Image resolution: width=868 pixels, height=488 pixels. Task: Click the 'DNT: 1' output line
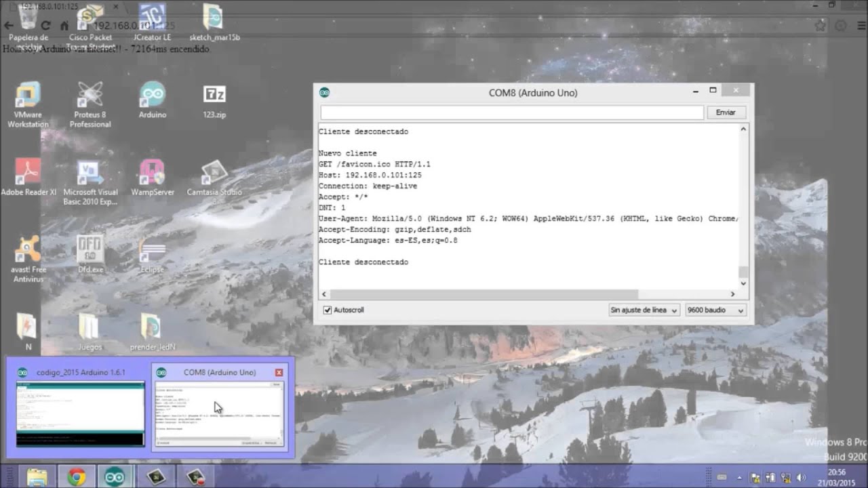tap(332, 207)
